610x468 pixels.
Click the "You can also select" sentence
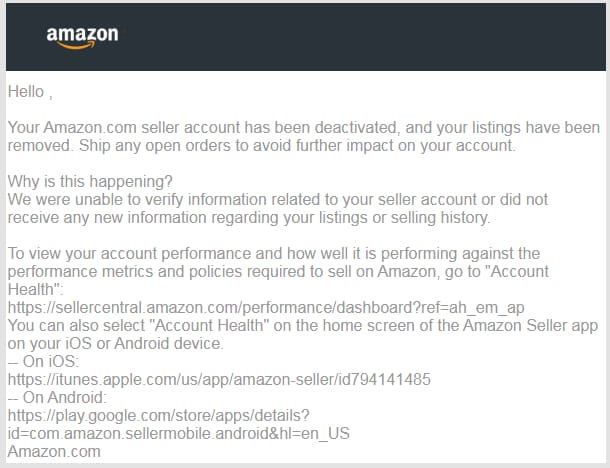(303, 326)
